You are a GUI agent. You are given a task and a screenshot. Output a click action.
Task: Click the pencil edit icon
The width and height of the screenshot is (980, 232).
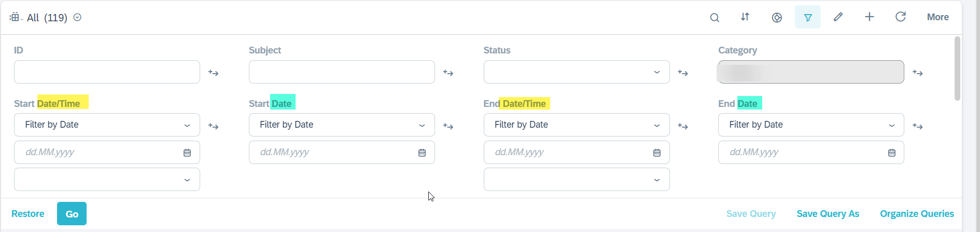[x=838, y=17]
